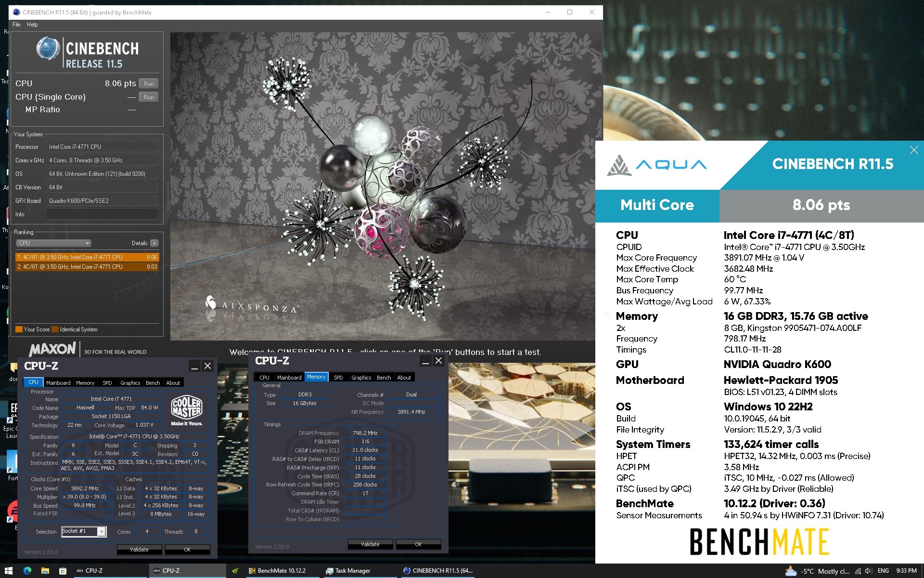924x578 pixels.
Task: Click the Info input field in Your System
Action: 103,214
